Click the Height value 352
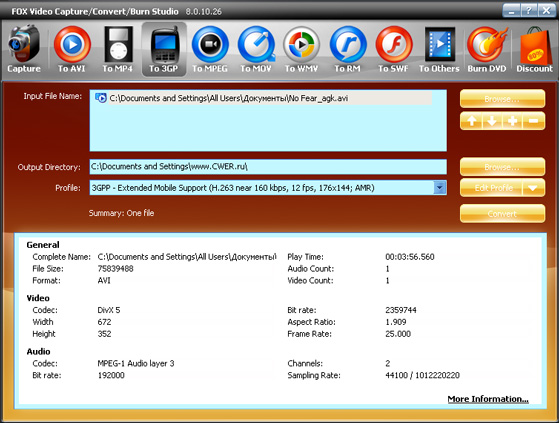The image size is (559, 423). pos(104,334)
